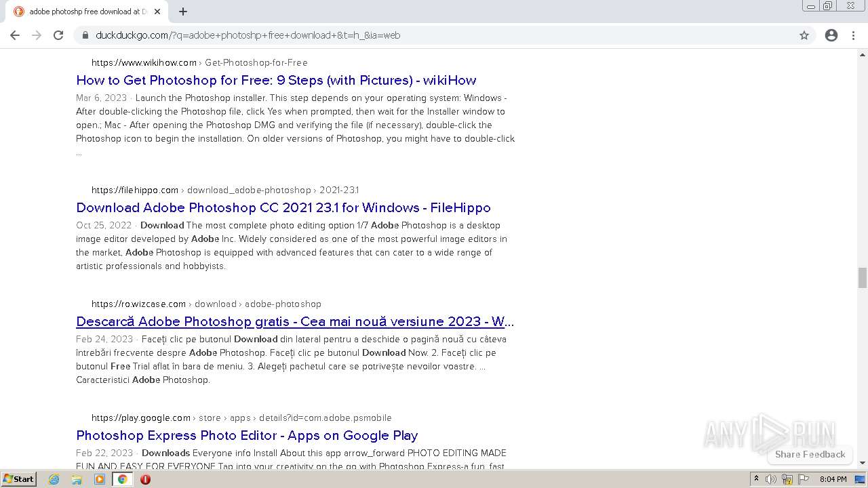The width and height of the screenshot is (868, 488).
Task: Click 'download_adobe-photoshop' breadcrumb text
Action: coord(249,190)
